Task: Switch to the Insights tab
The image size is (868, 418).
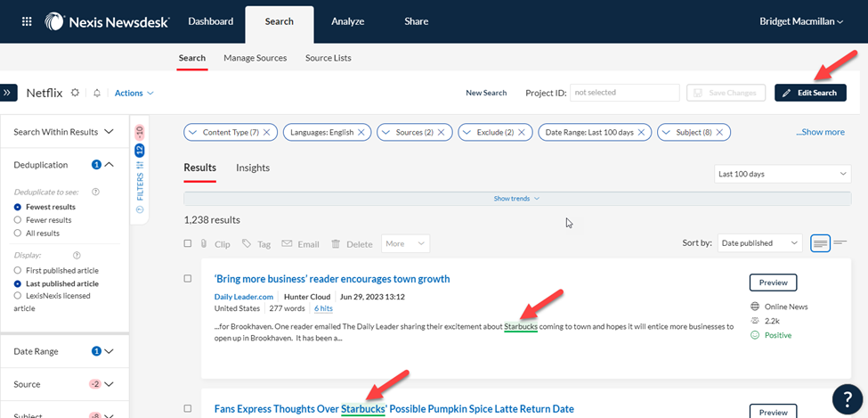Action: point(253,168)
